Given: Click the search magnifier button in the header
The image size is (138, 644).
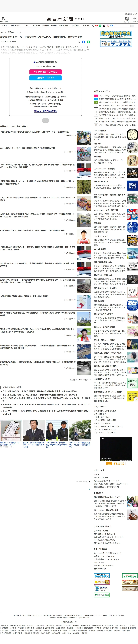Looking at the screenshot, I should 133,26.
